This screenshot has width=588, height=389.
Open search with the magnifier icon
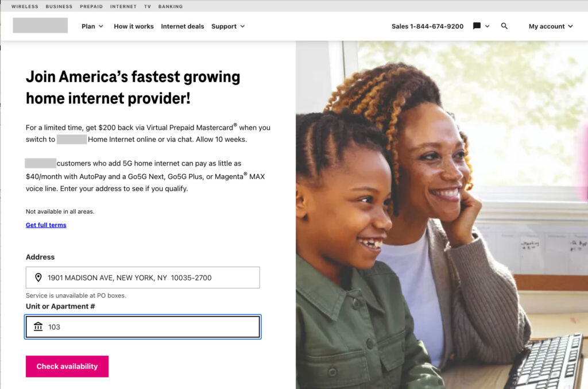point(504,26)
